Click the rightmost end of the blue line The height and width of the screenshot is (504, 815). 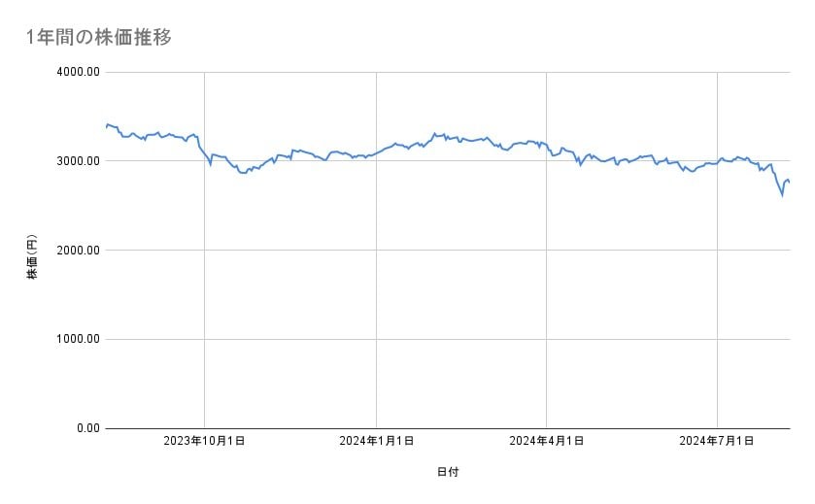point(789,182)
